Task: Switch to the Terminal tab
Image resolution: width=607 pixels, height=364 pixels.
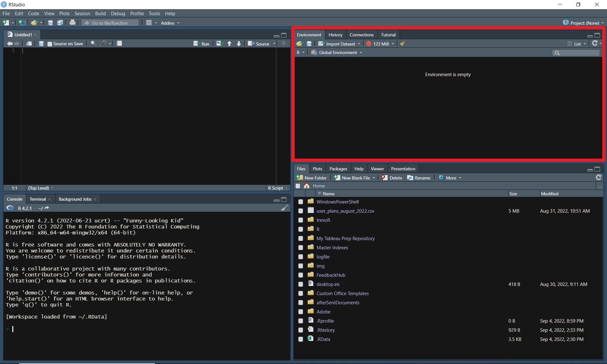Action: (x=38, y=199)
